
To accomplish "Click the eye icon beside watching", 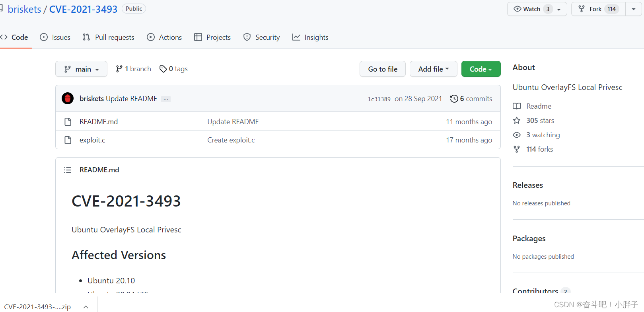I will tap(517, 135).
